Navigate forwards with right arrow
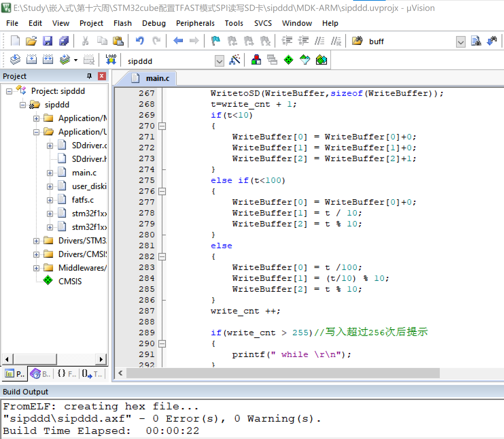The width and height of the screenshot is (504, 439). [194, 41]
